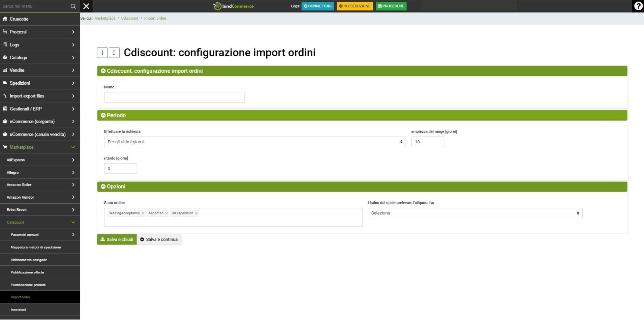644x320 pixels.
Task: Open the Listino aliquota iva dropdown
Action: pyautogui.click(x=475, y=213)
